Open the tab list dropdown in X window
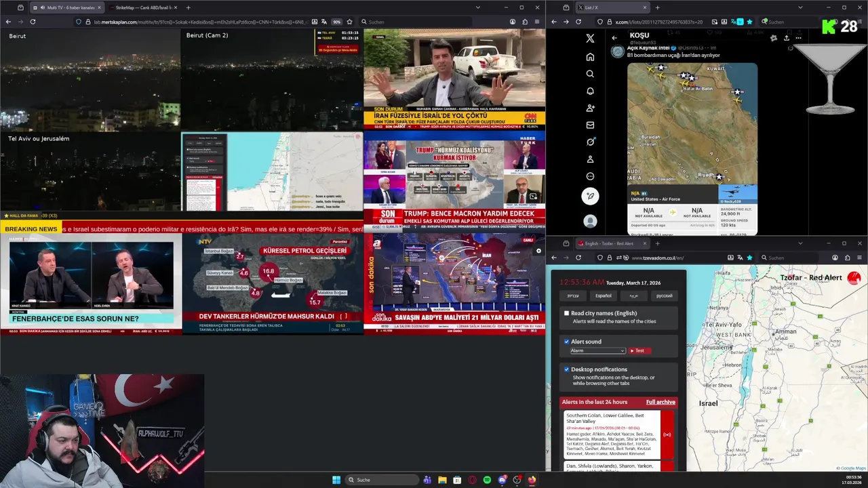 click(800, 7)
